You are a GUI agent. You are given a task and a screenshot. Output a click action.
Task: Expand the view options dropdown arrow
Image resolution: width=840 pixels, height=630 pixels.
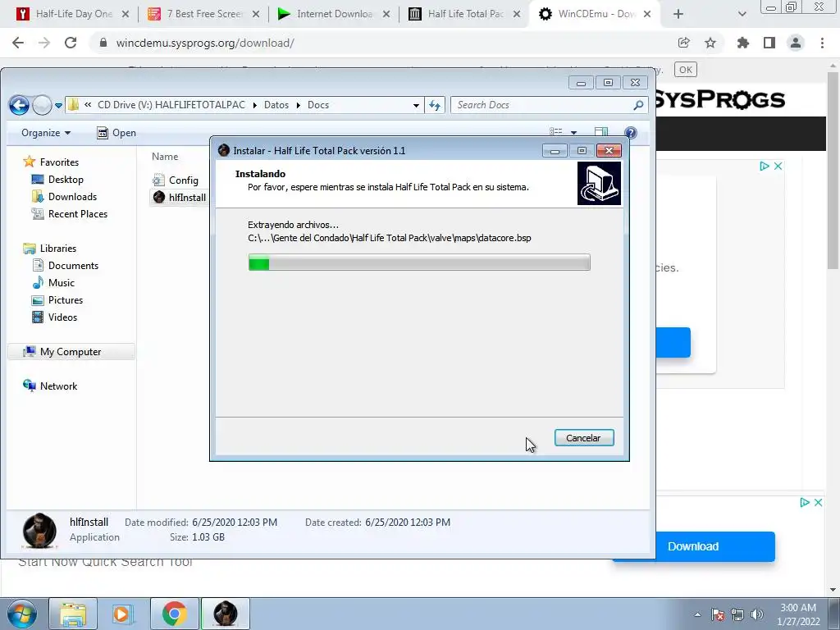(573, 132)
